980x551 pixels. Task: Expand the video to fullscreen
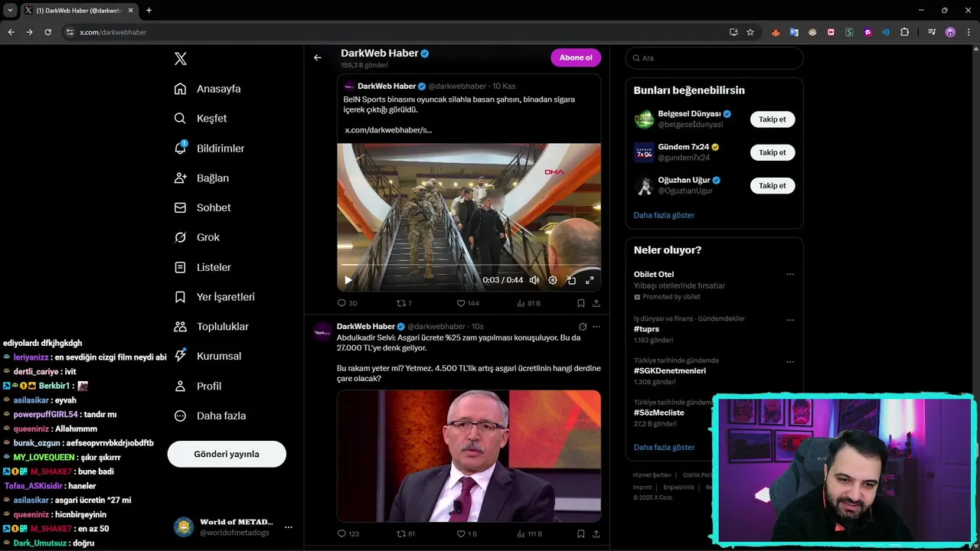(590, 280)
